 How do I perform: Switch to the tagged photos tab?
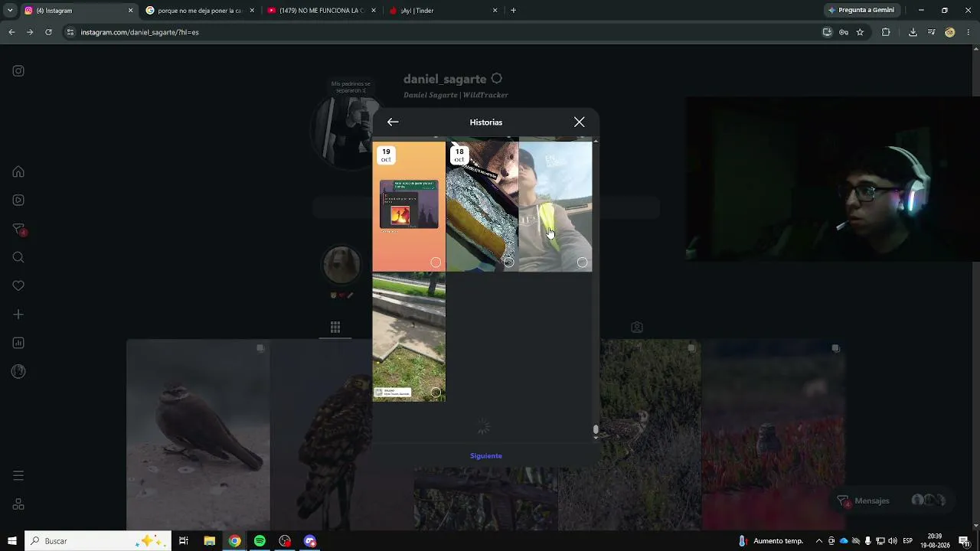coord(636,328)
